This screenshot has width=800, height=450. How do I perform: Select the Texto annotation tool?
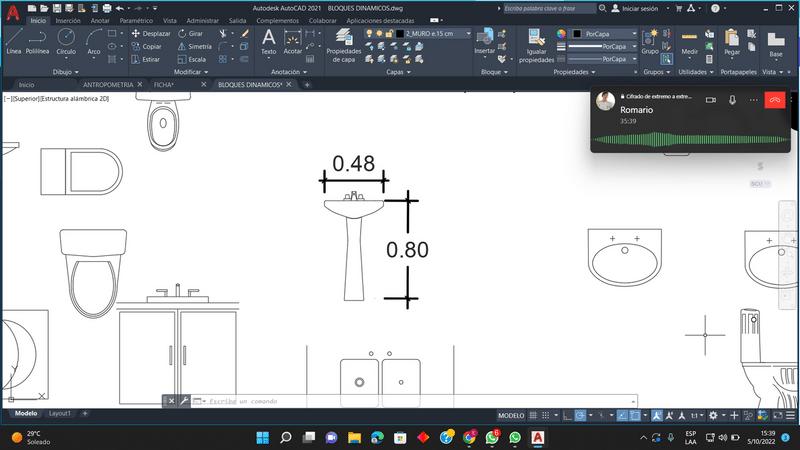[268, 42]
